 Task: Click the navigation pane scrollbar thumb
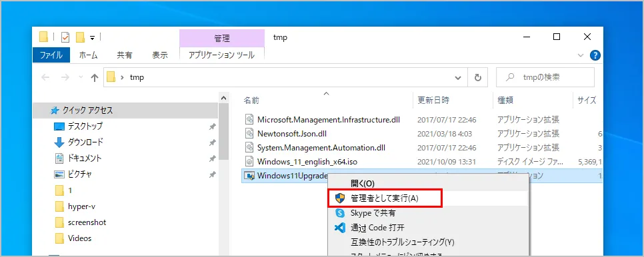223,131
